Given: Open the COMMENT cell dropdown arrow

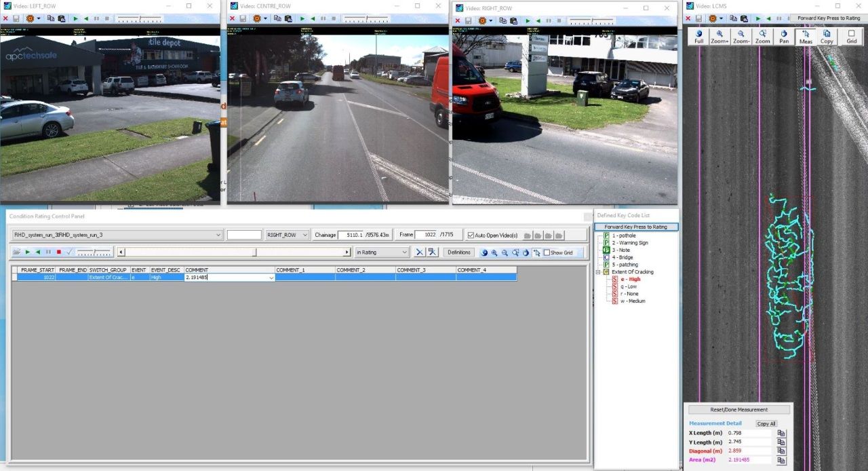Looking at the screenshot, I should [x=271, y=278].
